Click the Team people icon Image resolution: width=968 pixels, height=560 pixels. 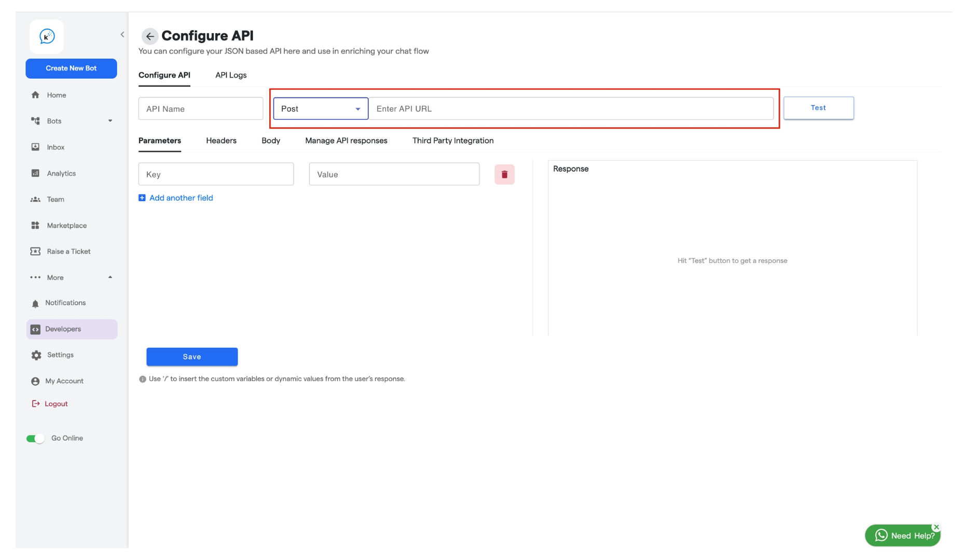click(x=35, y=199)
